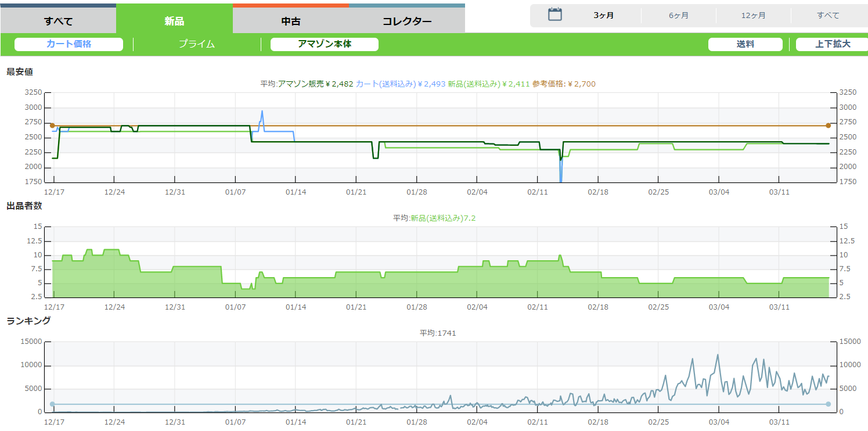This screenshot has height=431, width=868.
Task: Toggle the カート価格 series filter
Action: pos(69,44)
